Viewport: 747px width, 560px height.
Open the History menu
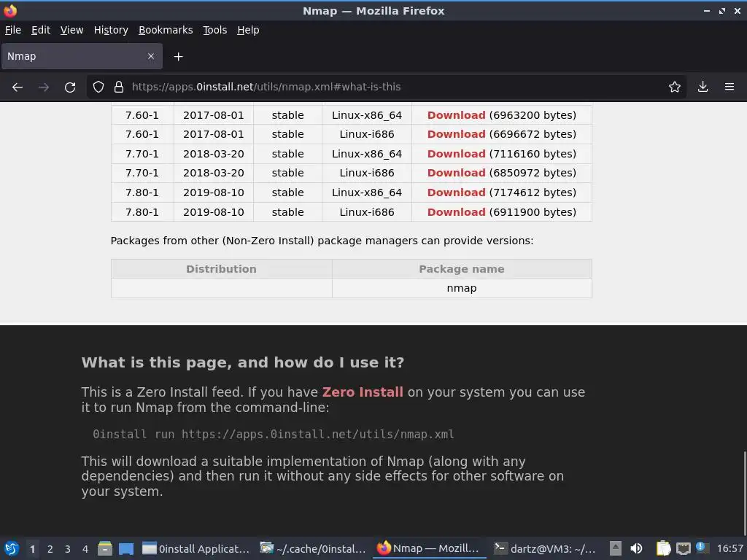111,30
